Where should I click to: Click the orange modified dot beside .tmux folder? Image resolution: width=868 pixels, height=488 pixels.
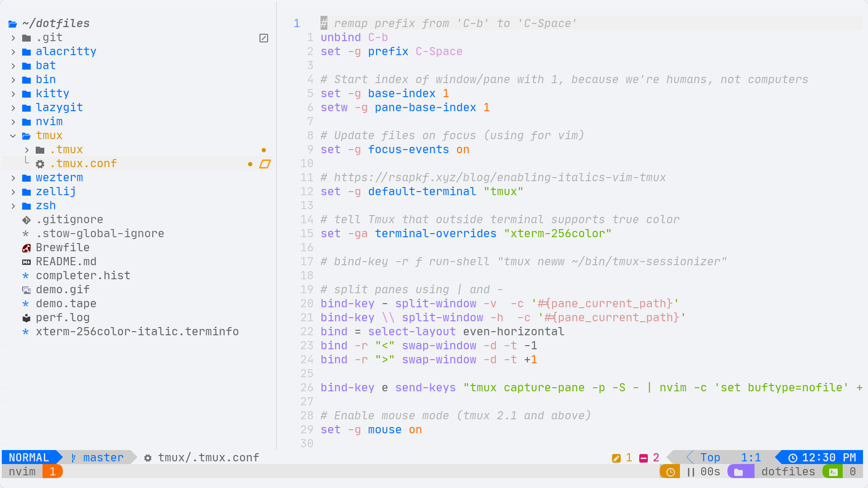(x=264, y=150)
